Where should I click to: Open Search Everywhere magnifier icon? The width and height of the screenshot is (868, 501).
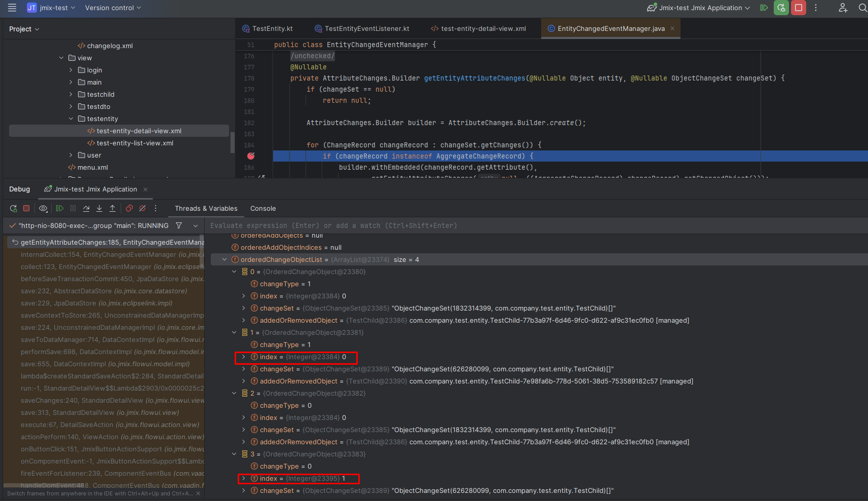[x=862, y=8]
